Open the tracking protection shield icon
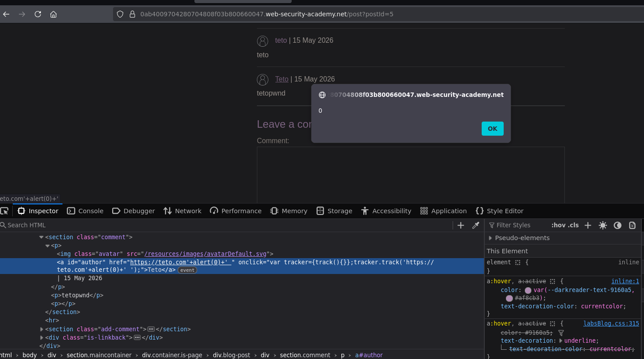The image size is (644, 359). pos(120,14)
